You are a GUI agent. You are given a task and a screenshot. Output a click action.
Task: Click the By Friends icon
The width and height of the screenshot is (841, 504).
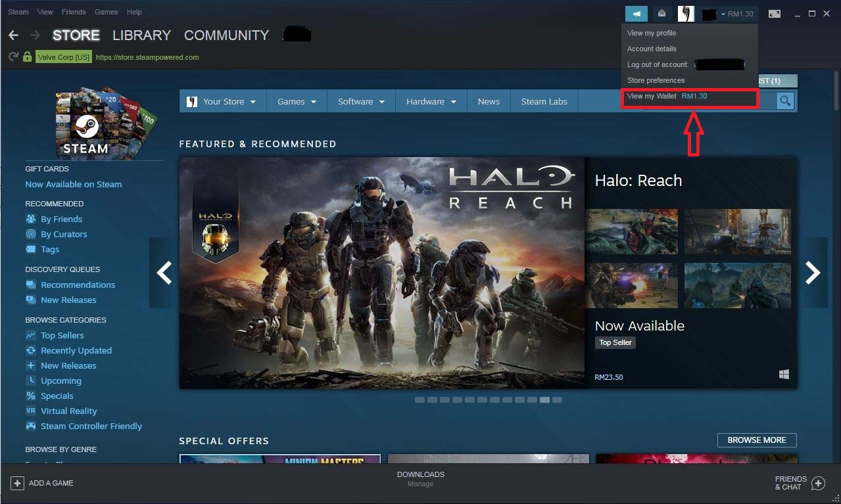tap(31, 219)
